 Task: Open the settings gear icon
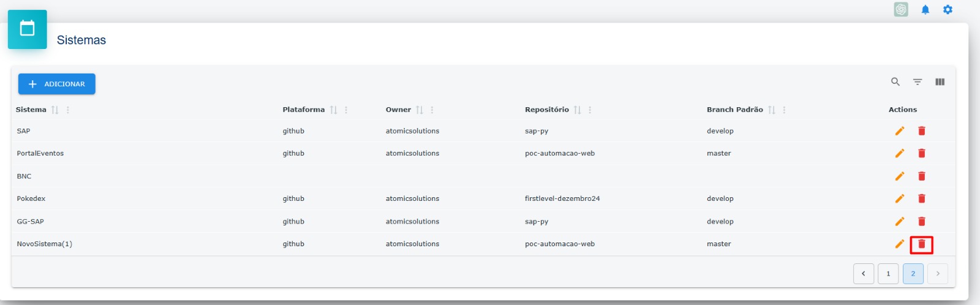(948, 9)
